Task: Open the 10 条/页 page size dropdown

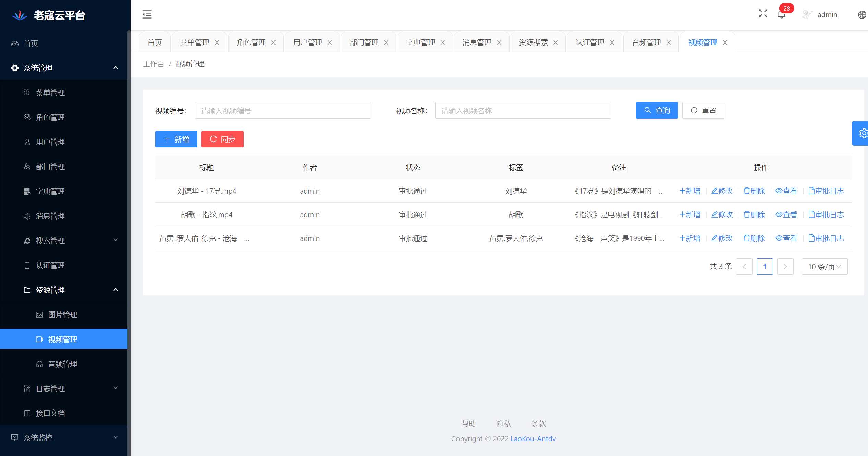Action: tap(824, 267)
